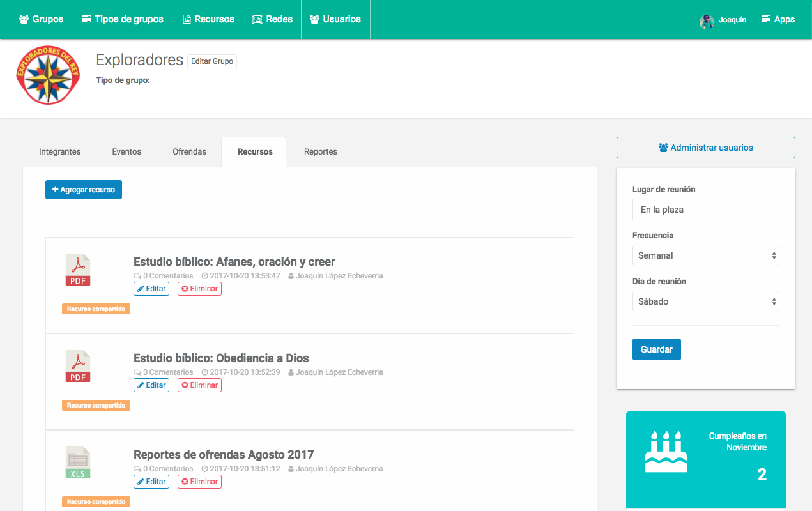Click the Exploradores del Rey compass logo
This screenshot has width=812, height=511.
(48, 75)
